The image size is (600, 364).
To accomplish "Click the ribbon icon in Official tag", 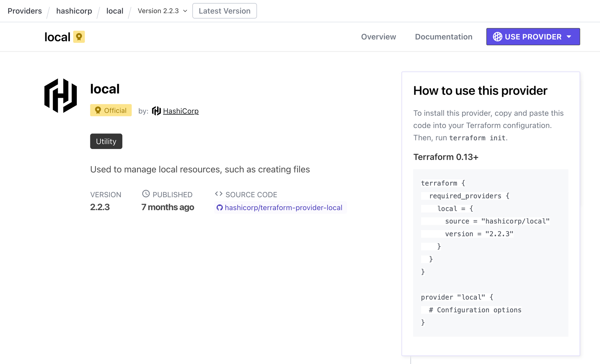I will 98,110.
